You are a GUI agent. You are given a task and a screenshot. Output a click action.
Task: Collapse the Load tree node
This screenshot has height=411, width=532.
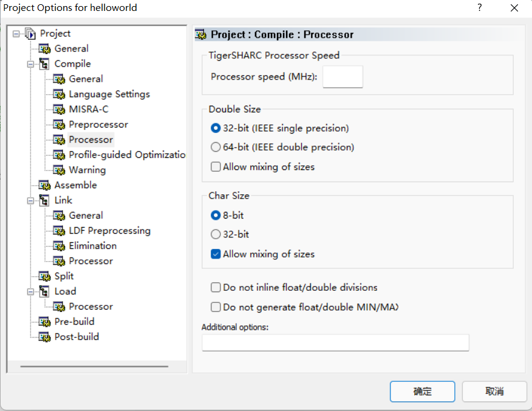30,291
